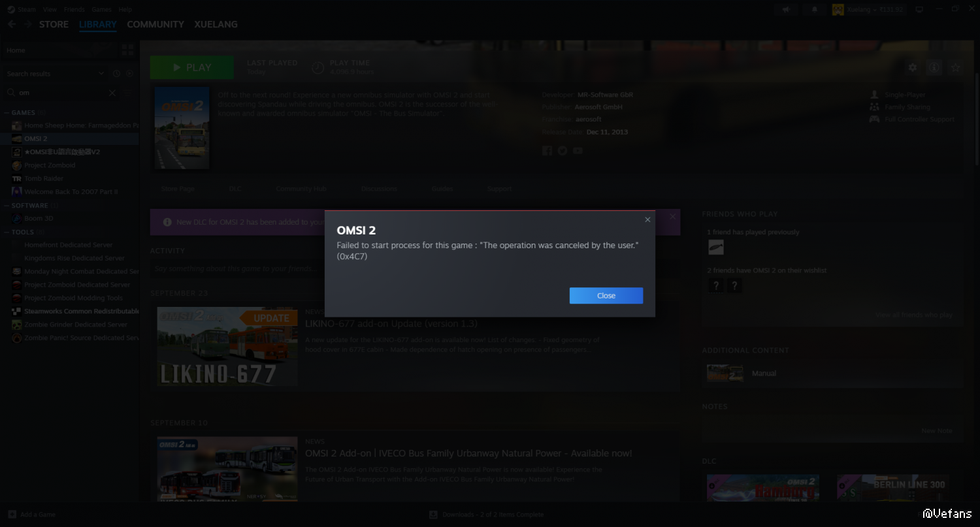Open the IVECO Urbanway news thumbnail

227,469
